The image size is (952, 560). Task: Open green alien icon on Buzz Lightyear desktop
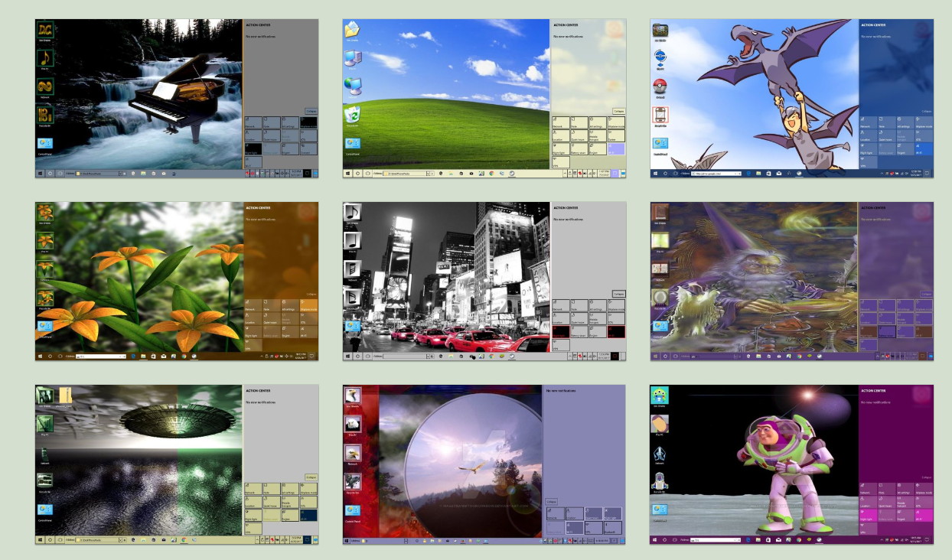[x=660, y=395]
